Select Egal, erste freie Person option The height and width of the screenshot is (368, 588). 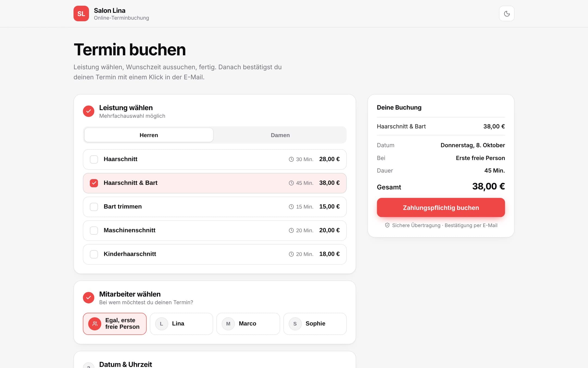115,324
